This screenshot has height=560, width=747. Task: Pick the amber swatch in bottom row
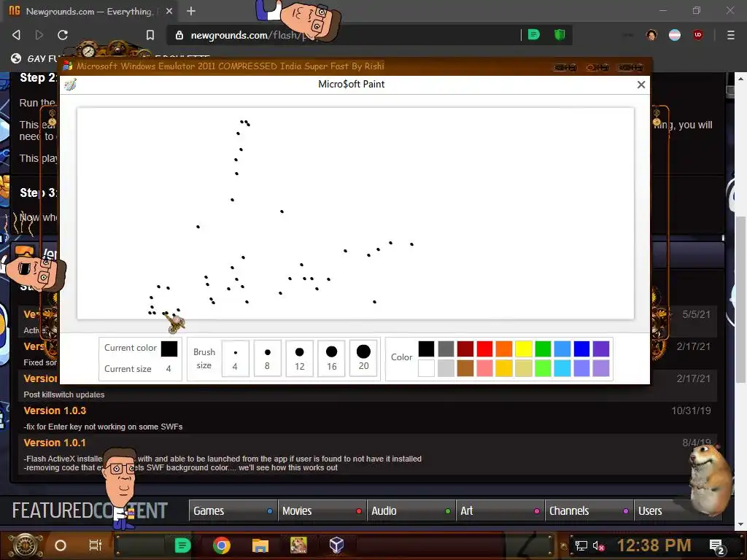504,368
